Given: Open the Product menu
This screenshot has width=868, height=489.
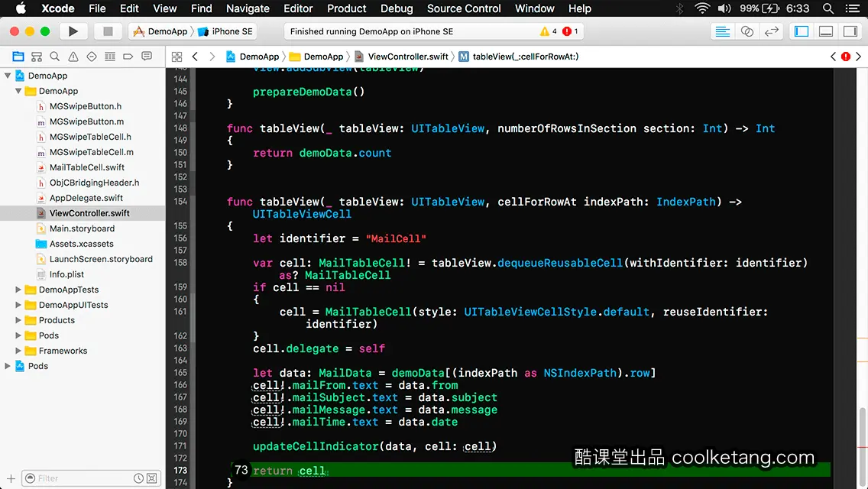Looking at the screenshot, I should [x=347, y=8].
